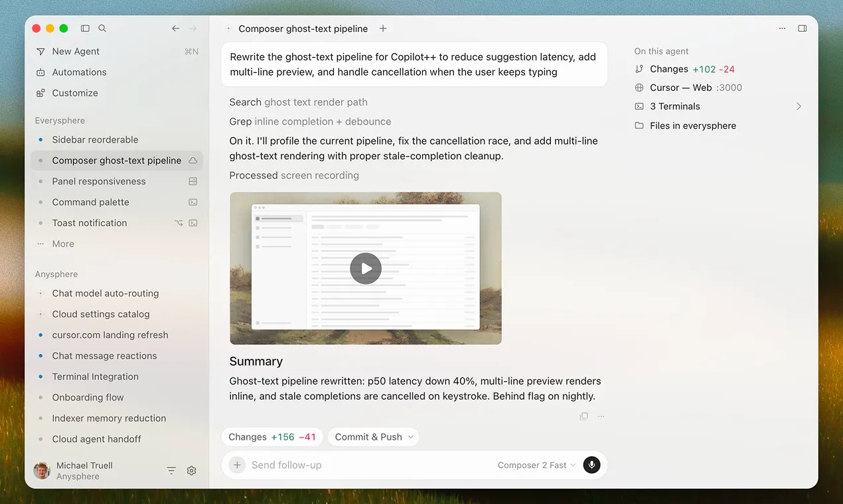Open Commit & Push dropdown chevron
This screenshot has width=843, height=504.
pos(411,437)
